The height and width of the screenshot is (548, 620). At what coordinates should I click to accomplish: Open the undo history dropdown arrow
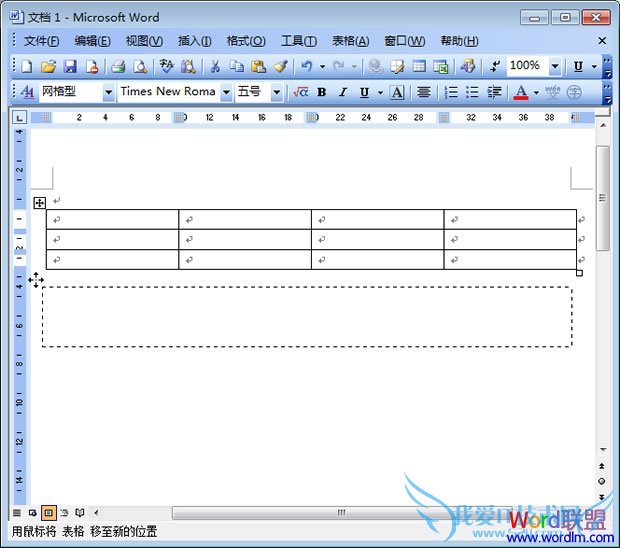[323, 66]
